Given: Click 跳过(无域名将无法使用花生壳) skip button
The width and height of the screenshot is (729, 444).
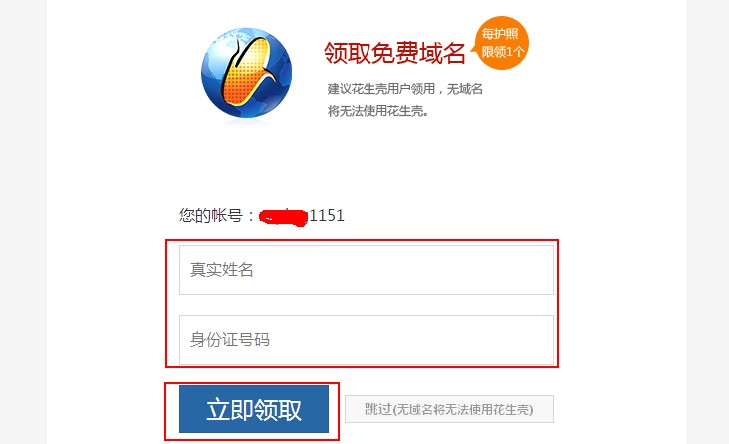Looking at the screenshot, I should point(449,409).
